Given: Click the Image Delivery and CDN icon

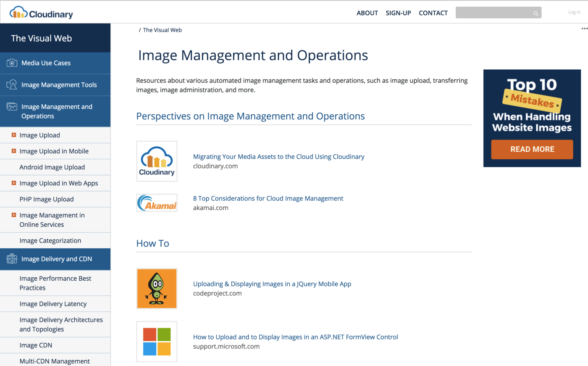Looking at the screenshot, I should point(12,259).
